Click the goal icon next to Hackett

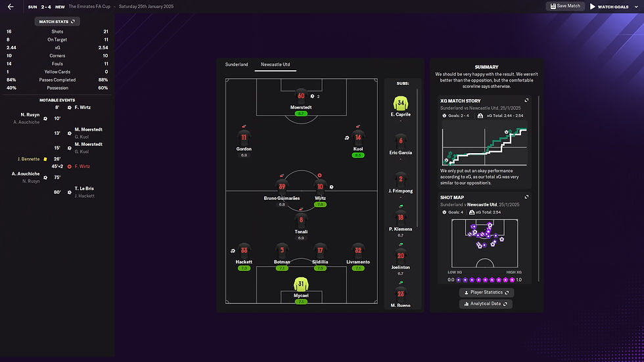tap(233, 251)
